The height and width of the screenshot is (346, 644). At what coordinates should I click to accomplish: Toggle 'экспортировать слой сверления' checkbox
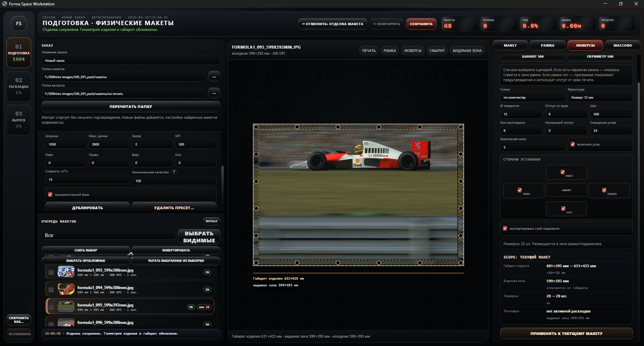tap(505, 229)
